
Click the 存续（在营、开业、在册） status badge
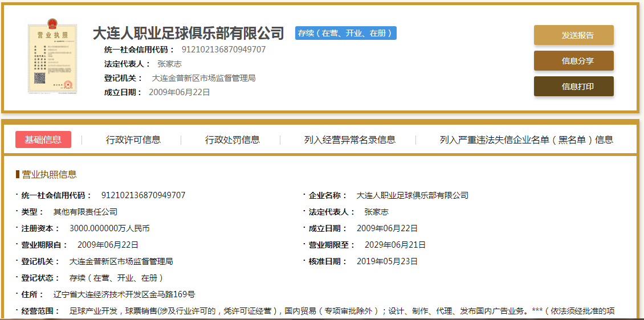tap(345, 33)
